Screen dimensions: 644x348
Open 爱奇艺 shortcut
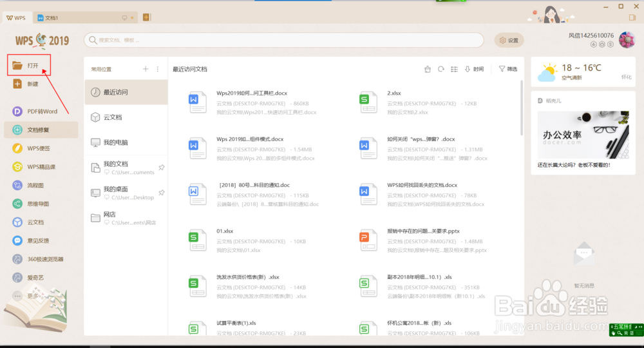(28, 278)
